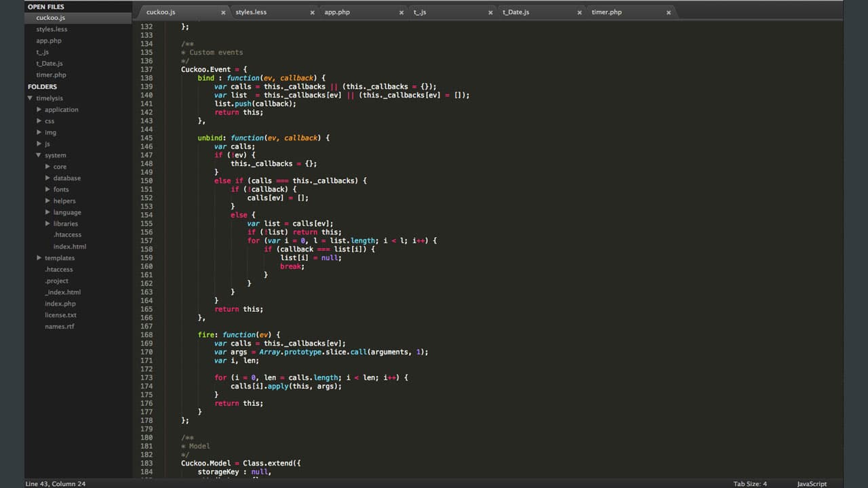Switch to the app.php tab
The width and height of the screenshot is (868, 488).
point(337,12)
